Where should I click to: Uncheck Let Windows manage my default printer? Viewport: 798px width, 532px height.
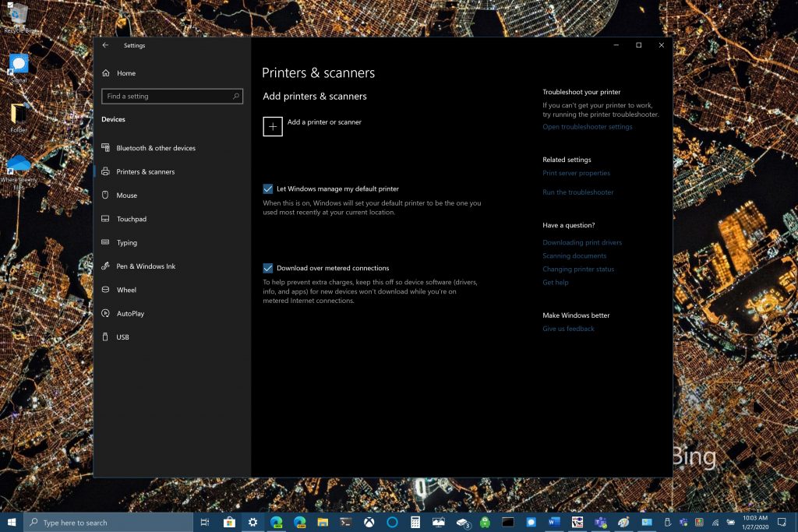click(x=268, y=188)
